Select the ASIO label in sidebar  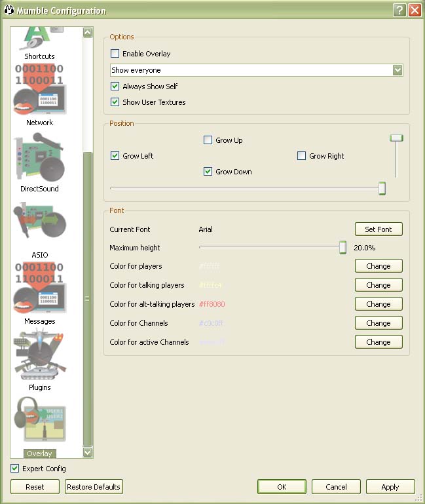coord(39,255)
